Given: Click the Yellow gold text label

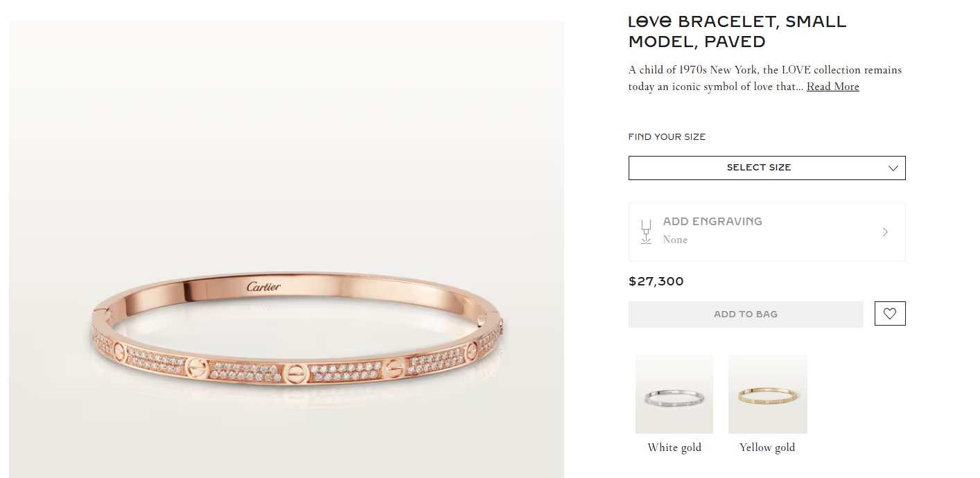Looking at the screenshot, I should tap(767, 448).
